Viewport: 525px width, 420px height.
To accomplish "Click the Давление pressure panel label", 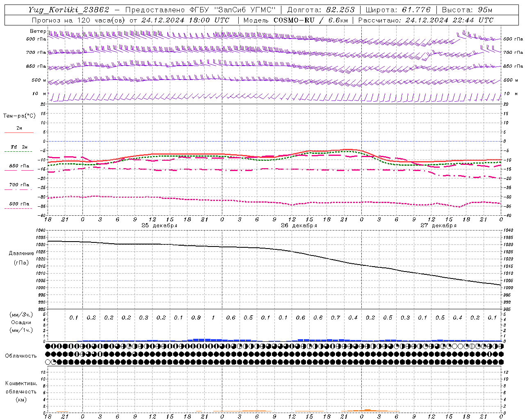I will coord(21,253).
